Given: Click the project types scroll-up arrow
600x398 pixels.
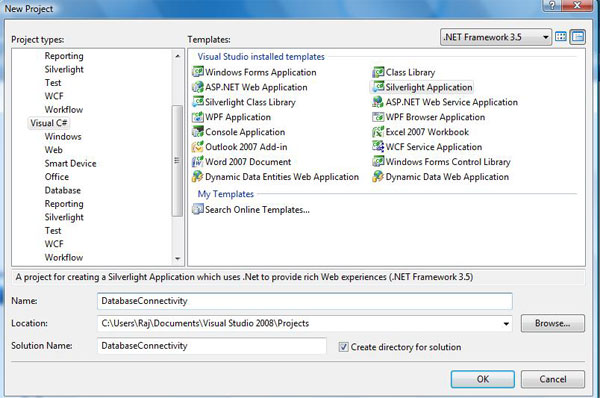Looking at the screenshot, I should 177,56.
